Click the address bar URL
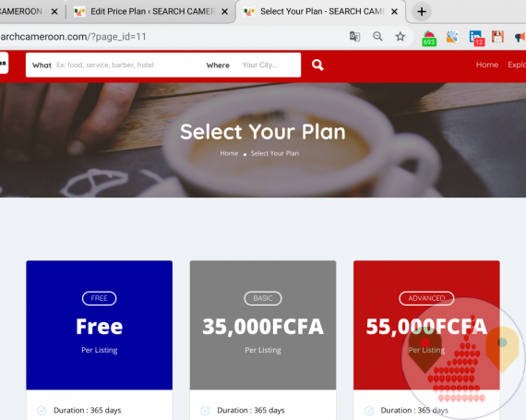Viewport: 526px width, 420px height. coord(73,37)
